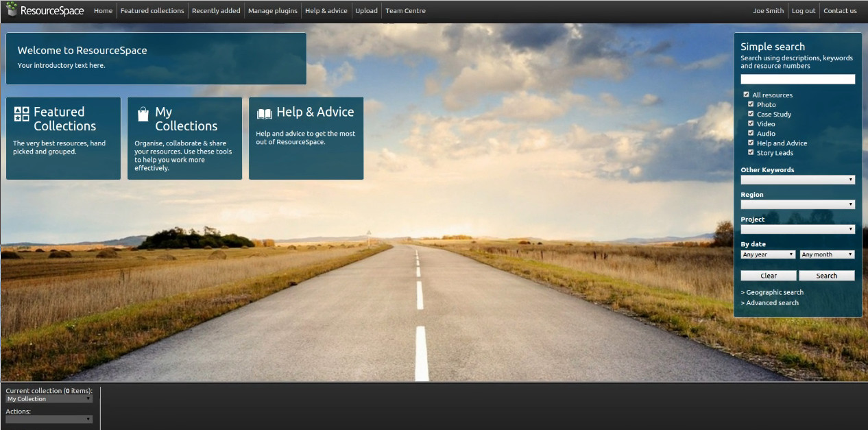Uncheck the Case Study checkbox
This screenshot has height=430, width=868.
[751, 114]
